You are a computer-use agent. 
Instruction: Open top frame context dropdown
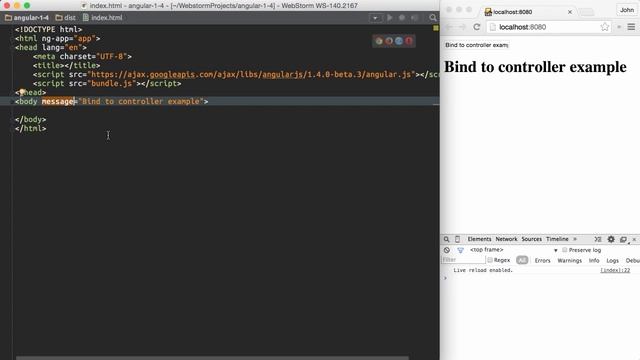pyautogui.click(x=513, y=250)
